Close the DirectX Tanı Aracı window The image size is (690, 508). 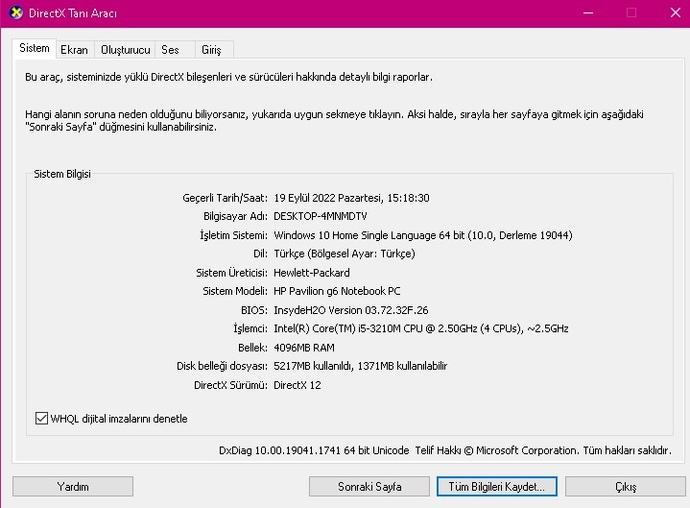[x=675, y=13]
